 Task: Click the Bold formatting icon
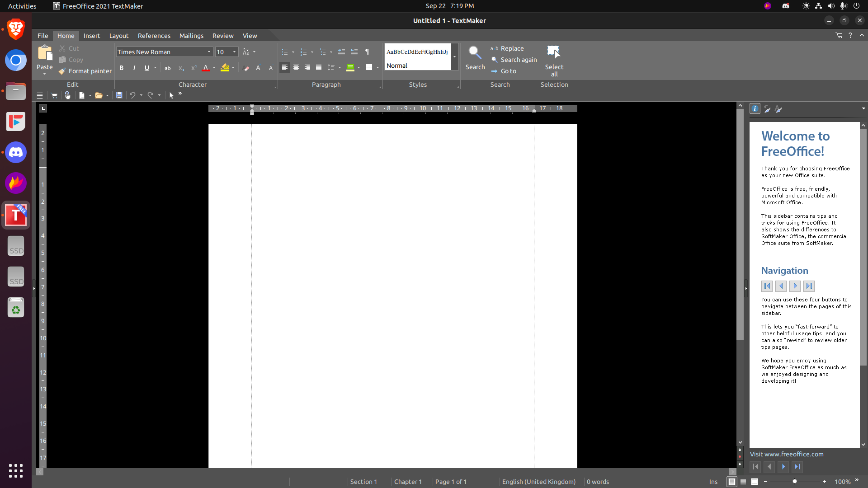point(122,67)
